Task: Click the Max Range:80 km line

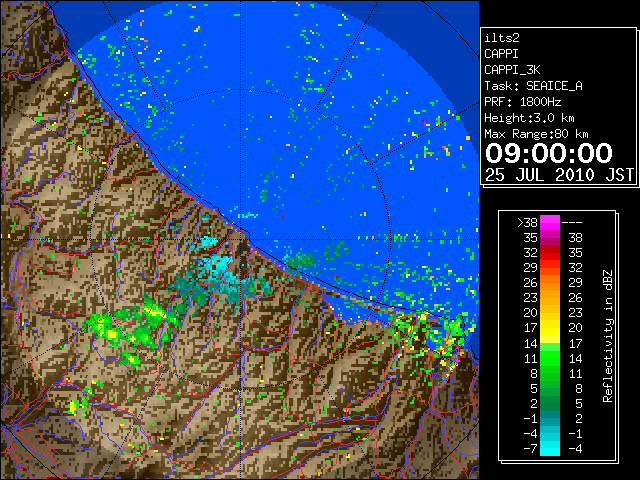Action: pyautogui.click(x=536, y=134)
